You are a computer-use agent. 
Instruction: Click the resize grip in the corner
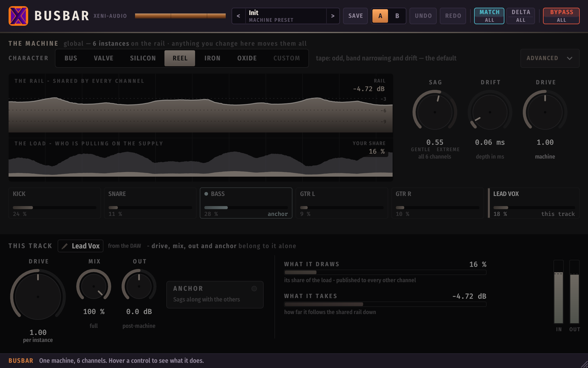tap(584, 364)
